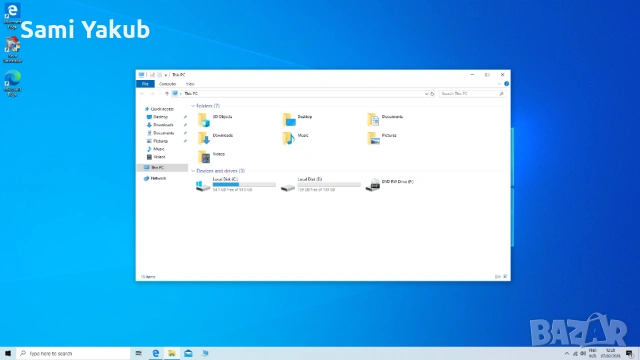This screenshot has height=360, width=640.
Task: Open the Pictures folder in the Folders group
Action: pyautogui.click(x=382, y=138)
